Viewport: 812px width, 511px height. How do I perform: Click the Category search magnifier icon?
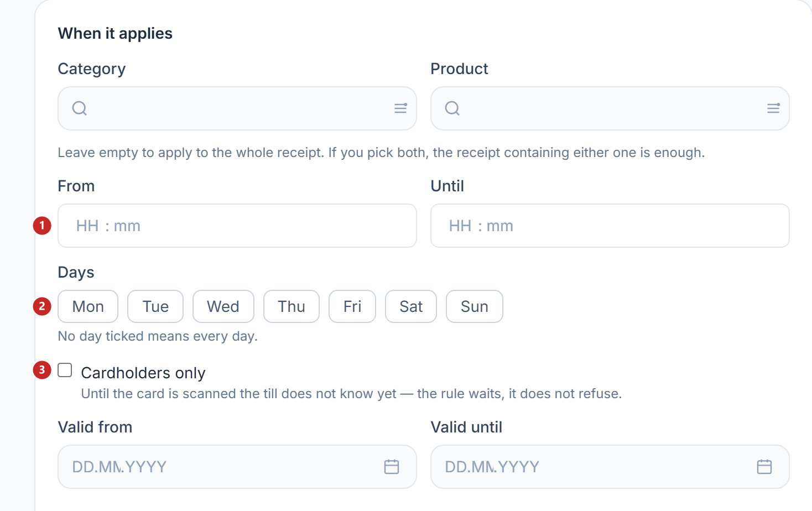(x=80, y=108)
